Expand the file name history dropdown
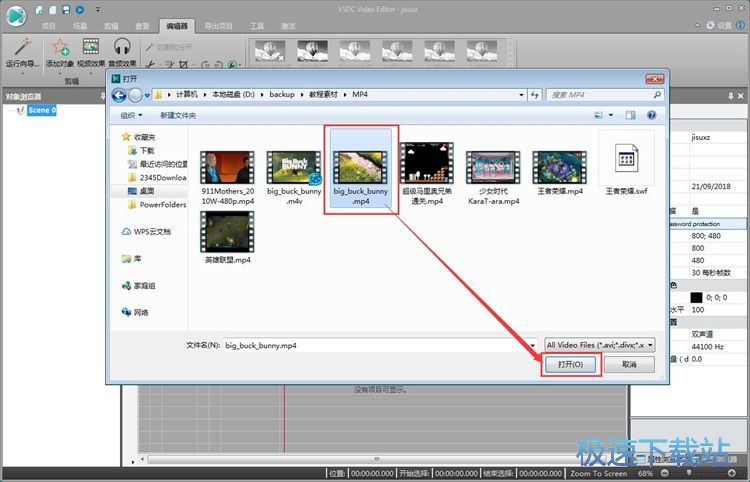 pos(531,344)
